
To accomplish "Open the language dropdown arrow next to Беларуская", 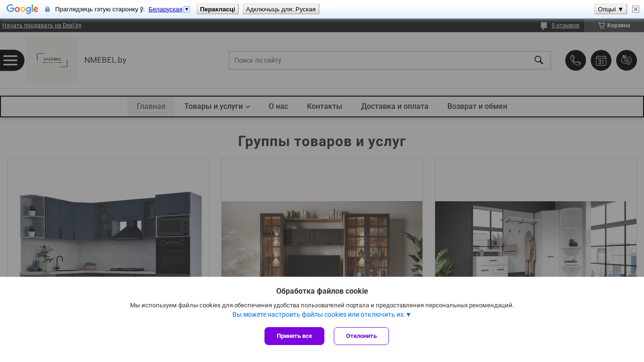I will point(187,9).
